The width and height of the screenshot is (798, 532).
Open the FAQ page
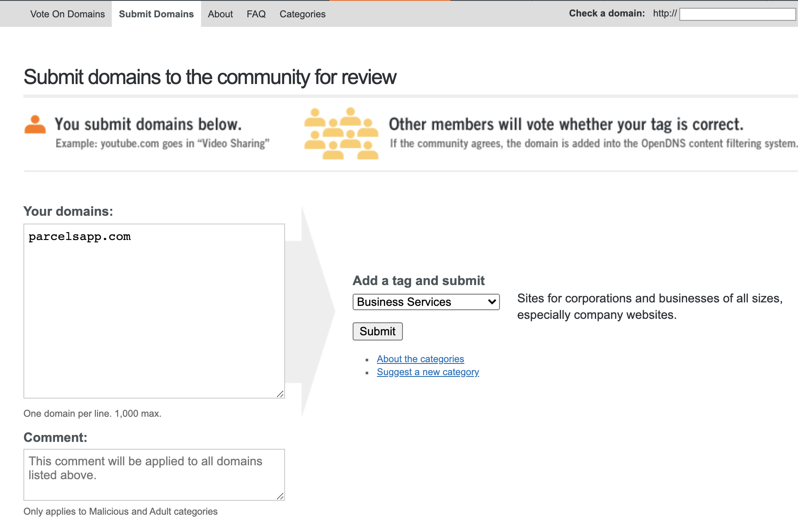pos(256,14)
